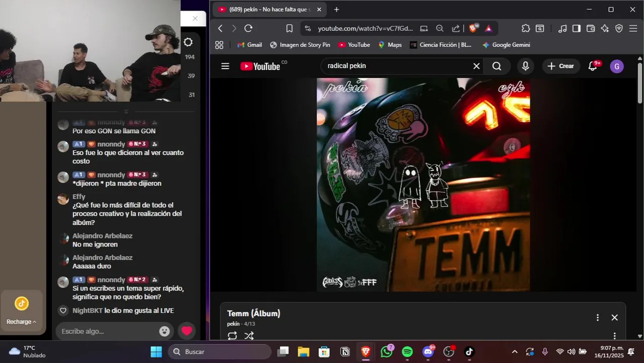644x363 pixels.
Task: Open the Brave playlist music icon
Action: 563,29
